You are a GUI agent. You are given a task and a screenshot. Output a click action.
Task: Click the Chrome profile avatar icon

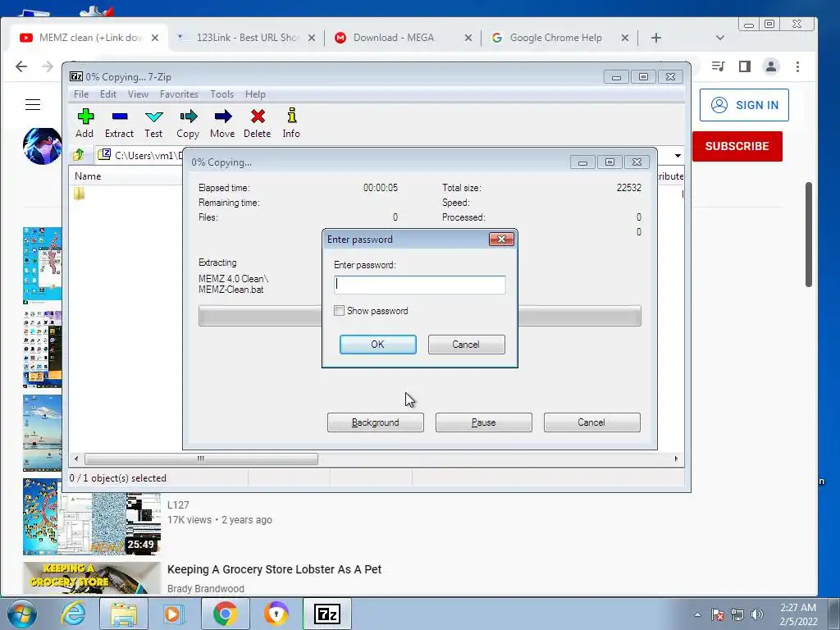coord(771,66)
